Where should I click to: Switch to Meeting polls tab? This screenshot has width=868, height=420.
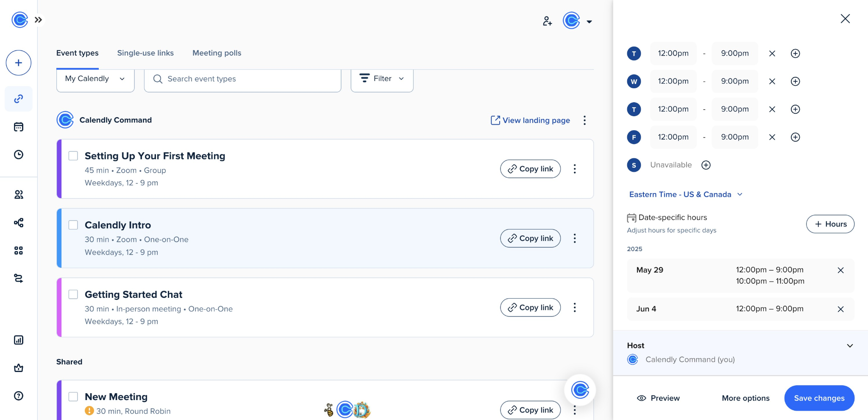coord(217,53)
